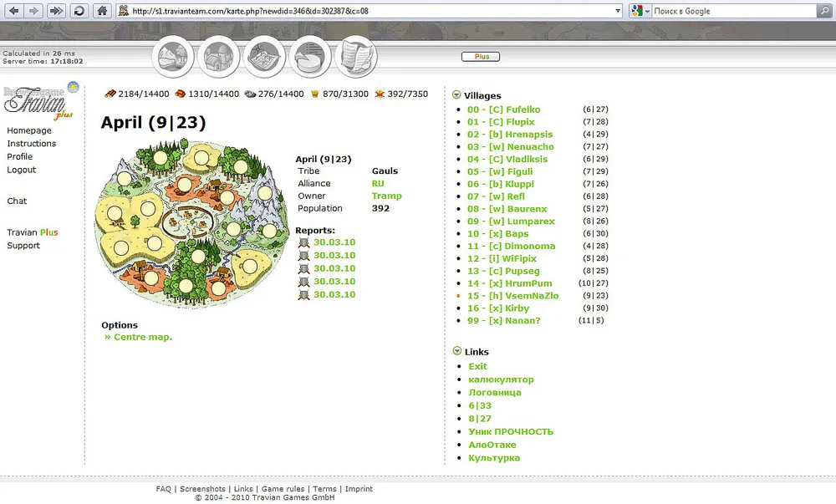Switch to village 14 - [x] HrumPum
The height and width of the screenshot is (504, 836).
[x=510, y=283]
